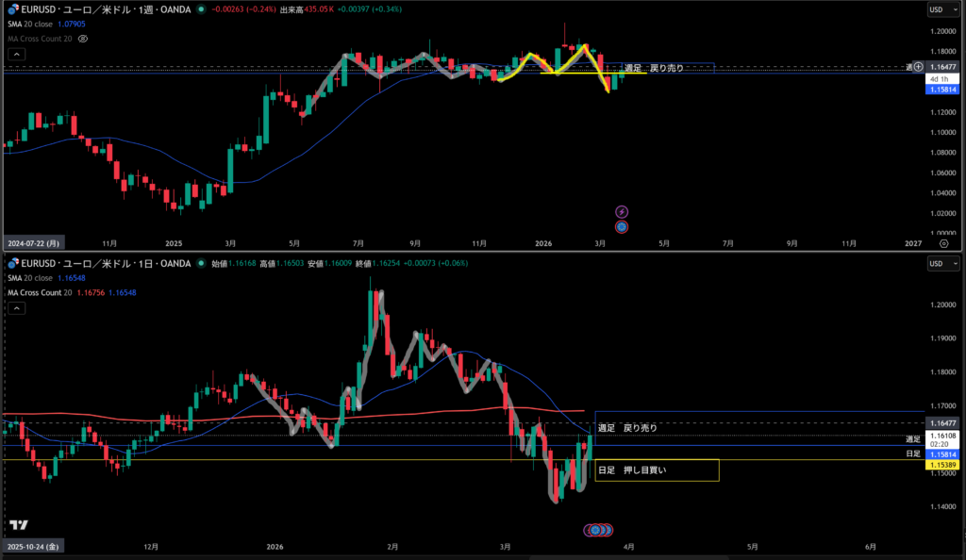Viewport: 966px width, 560px height.
Task: Open the USD currency dropdown on daily chart
Action: pyautogui.click(x=936, y=264)
